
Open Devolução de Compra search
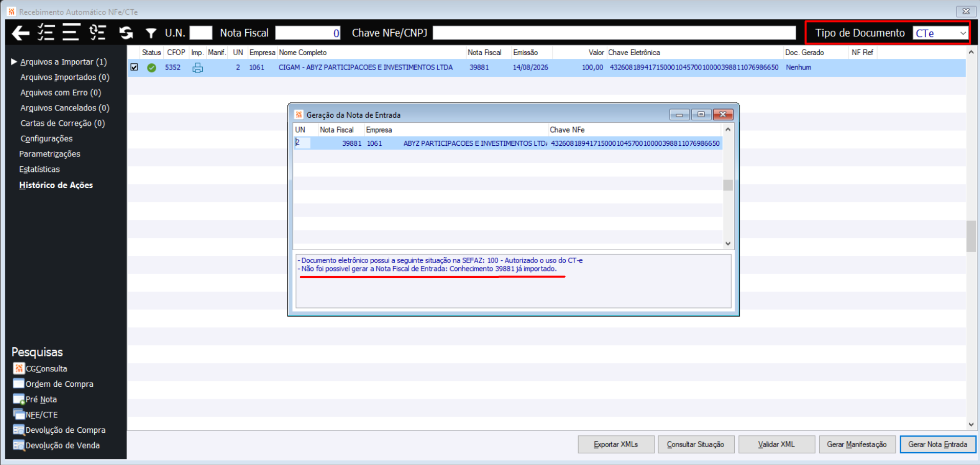[x=59, y=430]
